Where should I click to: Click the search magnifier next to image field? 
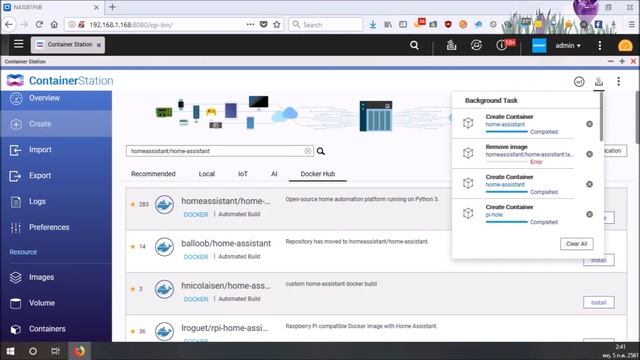coord(321,151)
